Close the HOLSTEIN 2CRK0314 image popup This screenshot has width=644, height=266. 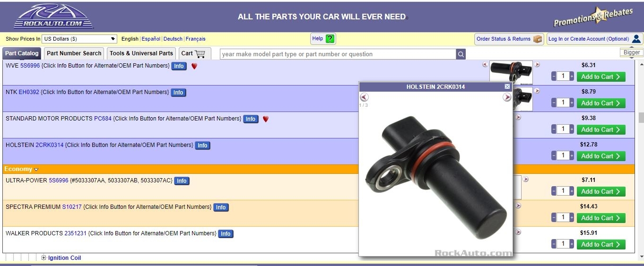tap(507, 86)
